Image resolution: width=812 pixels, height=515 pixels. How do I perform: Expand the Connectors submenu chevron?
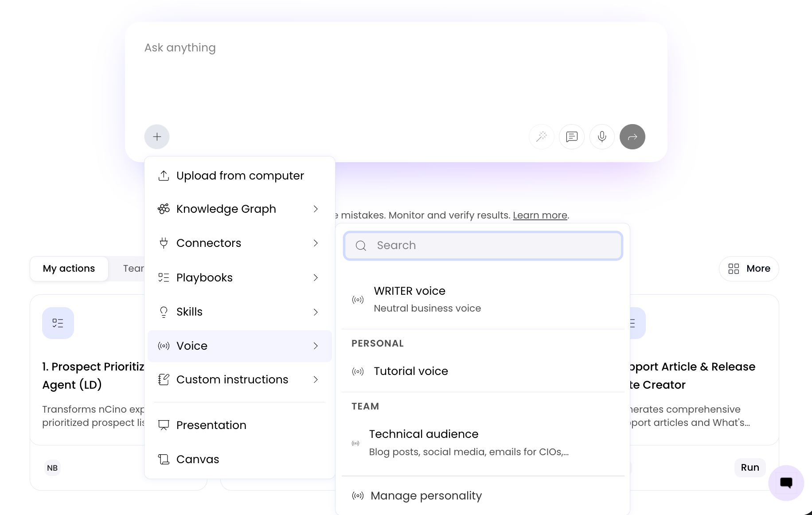pos(316,243)
